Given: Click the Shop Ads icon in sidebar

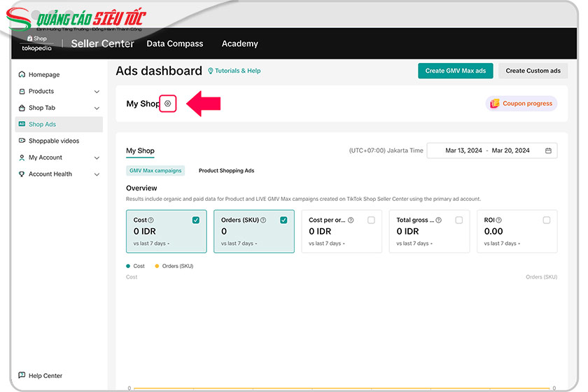Looking at the screenshot, I should point(22,125).
